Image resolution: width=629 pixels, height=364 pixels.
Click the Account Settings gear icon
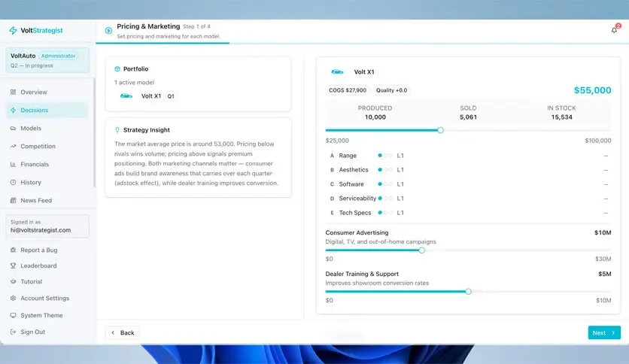click(14, 299)
